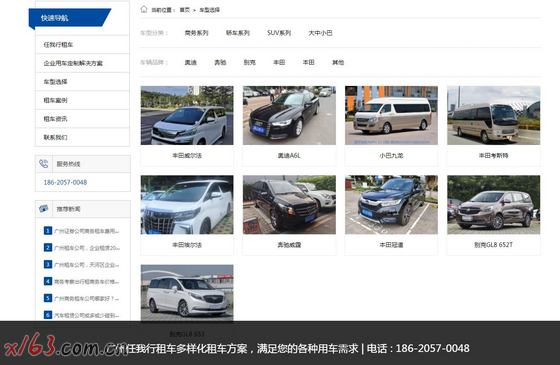Go to 租车资讯 sidebar item

82,119
